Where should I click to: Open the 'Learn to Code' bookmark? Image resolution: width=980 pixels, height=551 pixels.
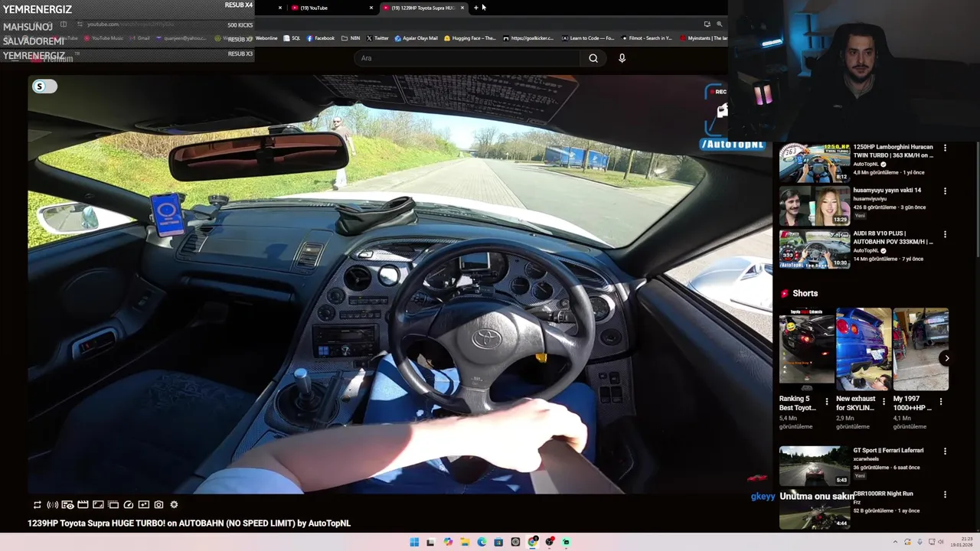tap(588, 38)
